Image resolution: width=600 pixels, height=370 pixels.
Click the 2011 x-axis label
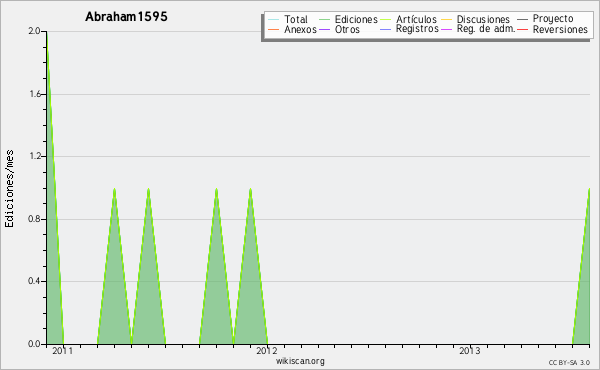click(x=62, y=351)
